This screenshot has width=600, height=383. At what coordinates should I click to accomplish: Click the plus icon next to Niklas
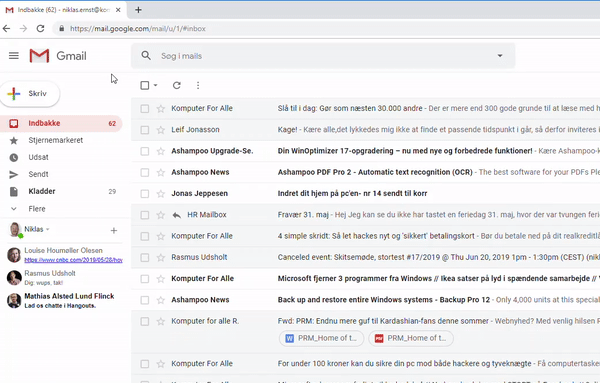114,230
